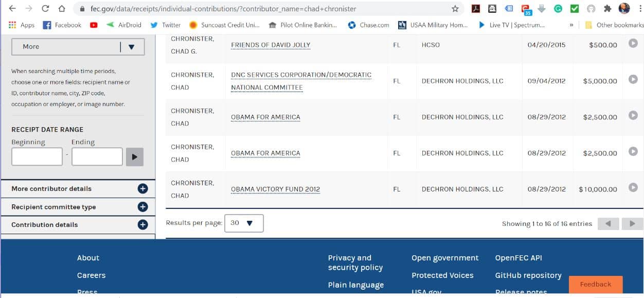
Task: Open the DNC Services Corporation committee link
Action: (x=301, y=81)
